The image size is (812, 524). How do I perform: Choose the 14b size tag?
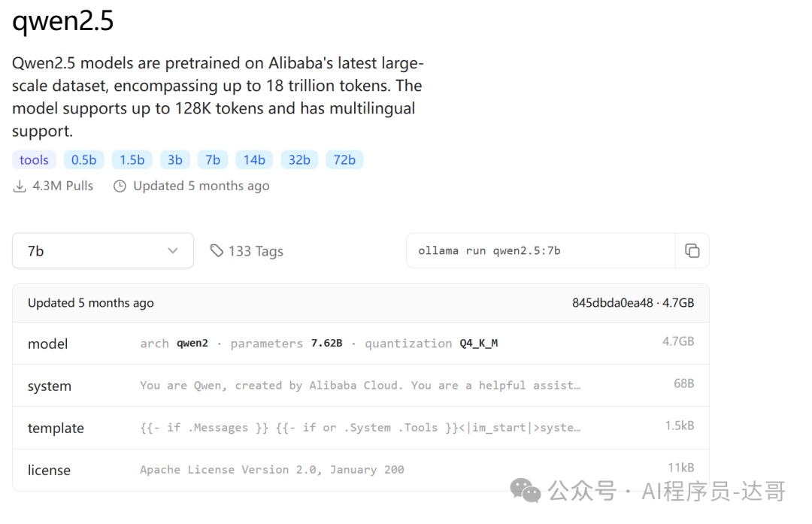click(254, 160)
